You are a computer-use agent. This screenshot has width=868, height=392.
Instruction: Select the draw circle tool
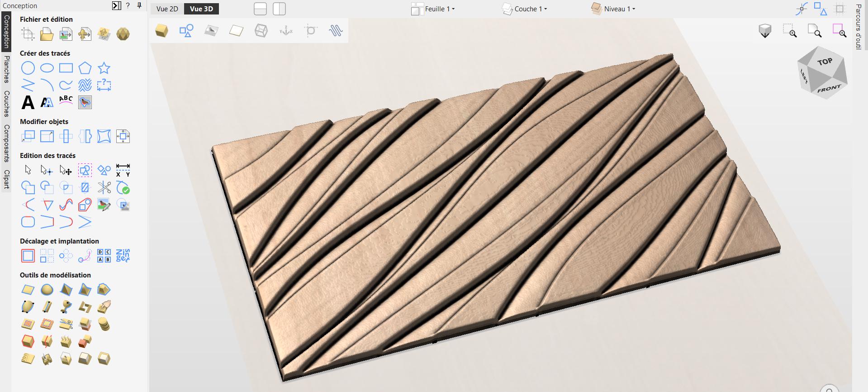pos(28,68)
